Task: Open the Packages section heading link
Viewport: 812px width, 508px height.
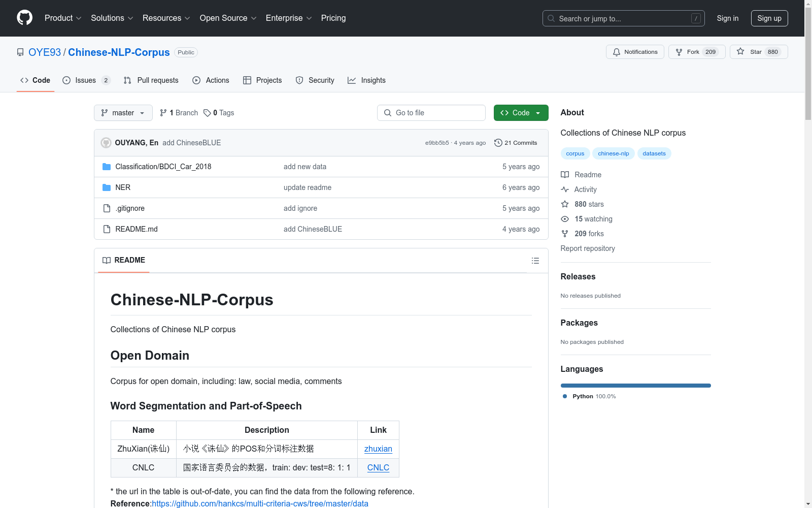Action: pyautogui.click(x=579, y=323)
